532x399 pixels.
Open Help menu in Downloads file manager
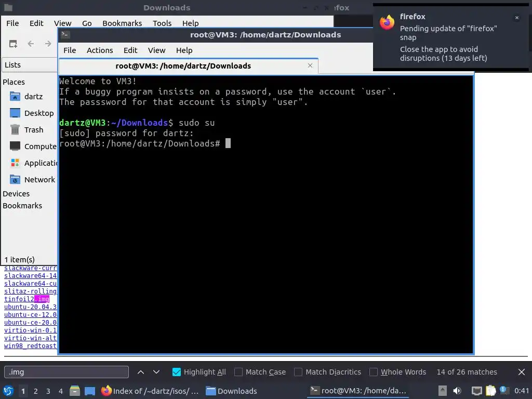coord(190,23)
